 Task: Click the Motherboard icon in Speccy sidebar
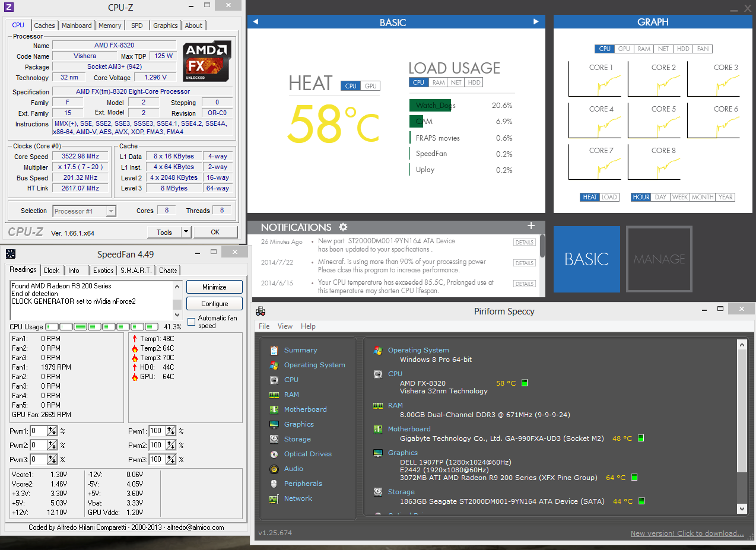(x=274, y=409)
